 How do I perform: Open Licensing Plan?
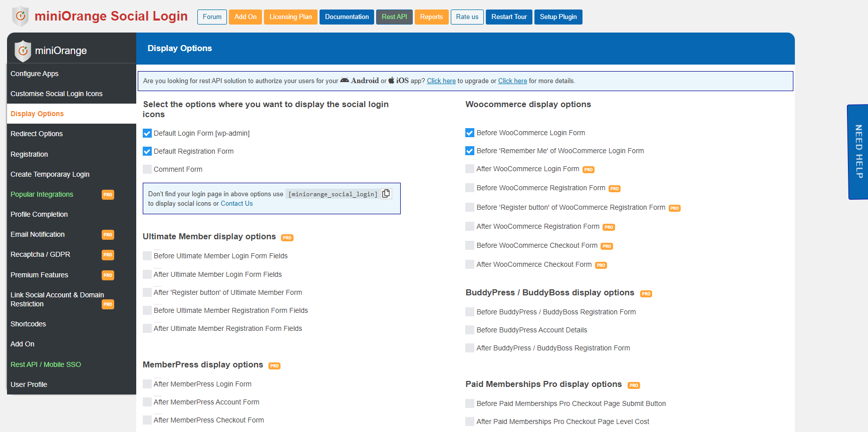click(x=291, y=17)
